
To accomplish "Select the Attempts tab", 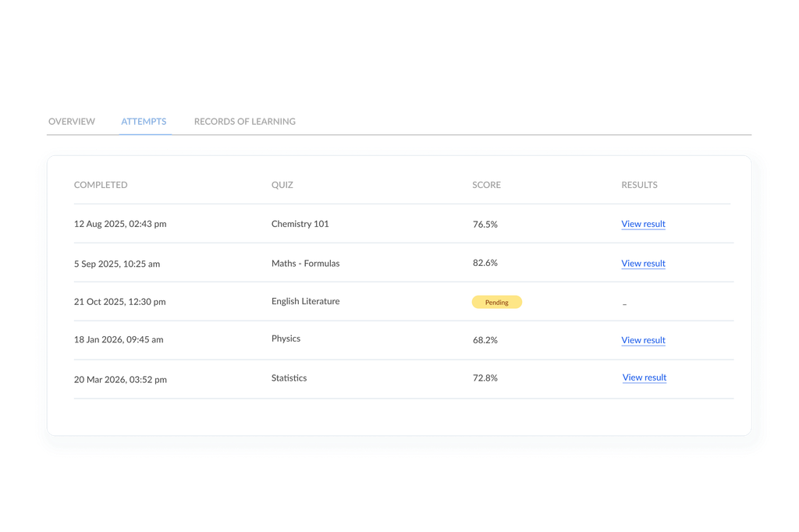I will (x=144, y=122).
